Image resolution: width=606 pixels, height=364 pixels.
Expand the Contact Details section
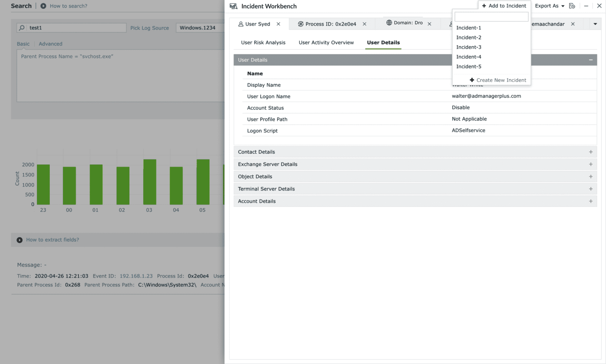pos(591,152)
